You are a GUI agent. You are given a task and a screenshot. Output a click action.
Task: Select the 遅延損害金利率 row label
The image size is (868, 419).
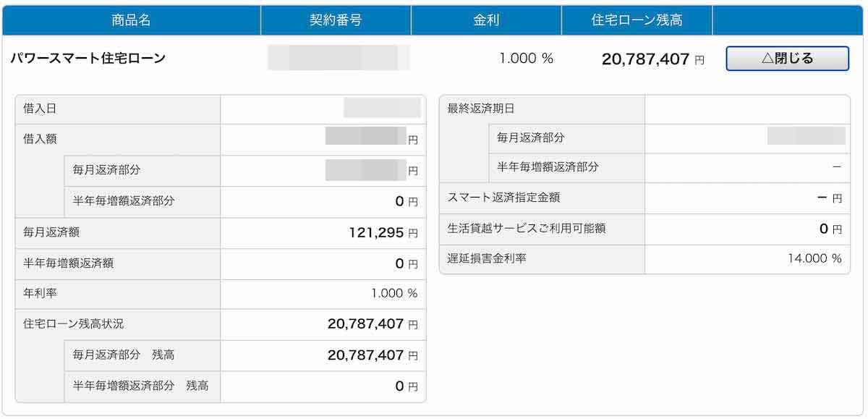[x=487, y=258]
